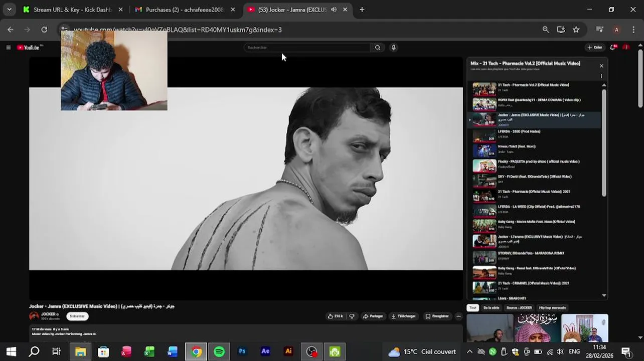The image size is (644, 361).
Task: Open media control icon in Chrome toolbar
Action: point(599,30)
